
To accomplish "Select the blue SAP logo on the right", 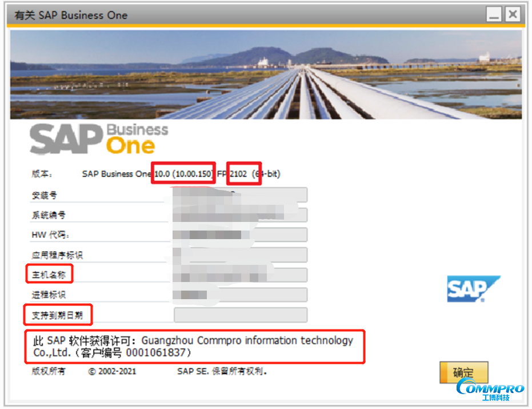I will (x=473, y=288).
